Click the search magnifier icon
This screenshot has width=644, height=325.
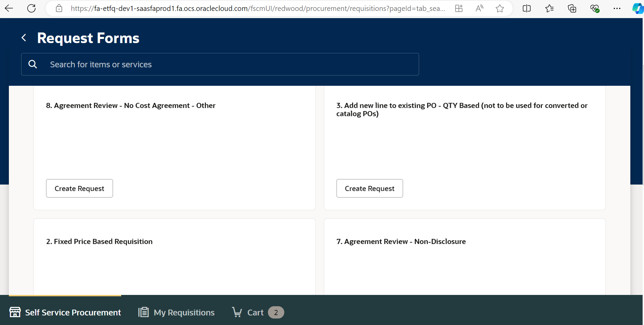[x=33, y=64]
